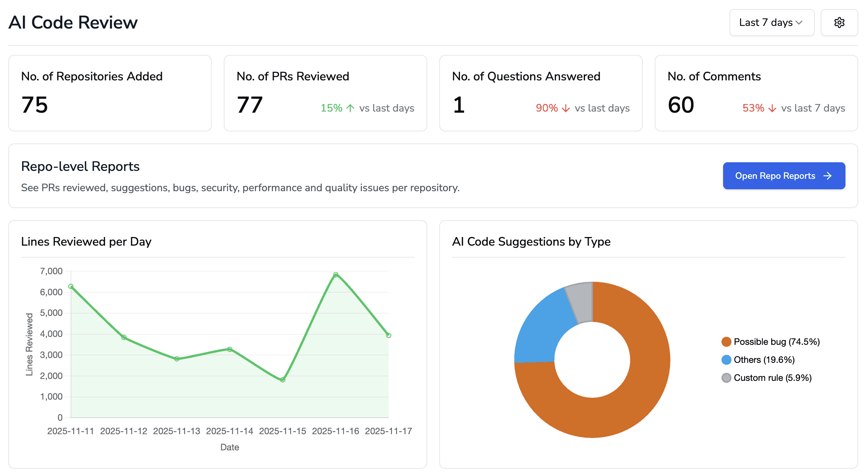Click the Possible bug orange legend swatch

tap(726, 342)
